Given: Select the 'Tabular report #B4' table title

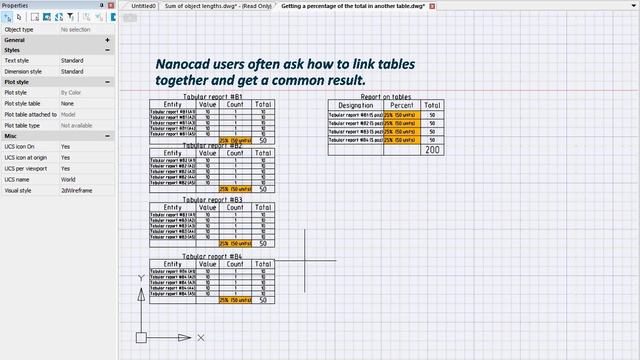Looking at the screenshot, I should (x=212, y=256).
